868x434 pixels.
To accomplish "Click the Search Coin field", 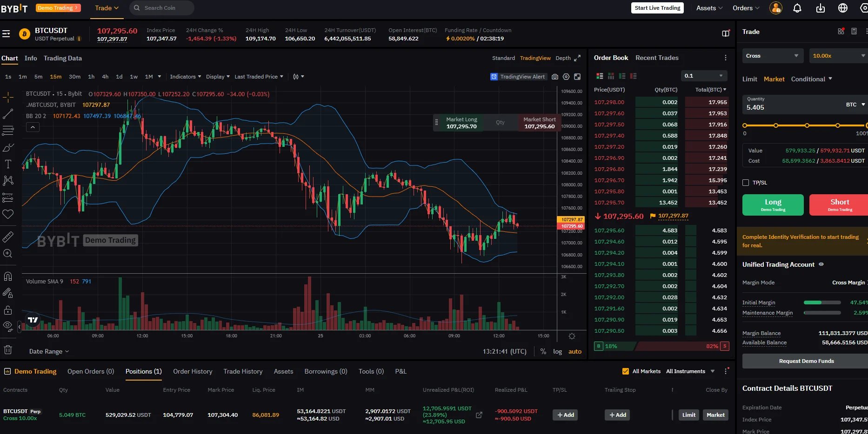I will 161,8.
